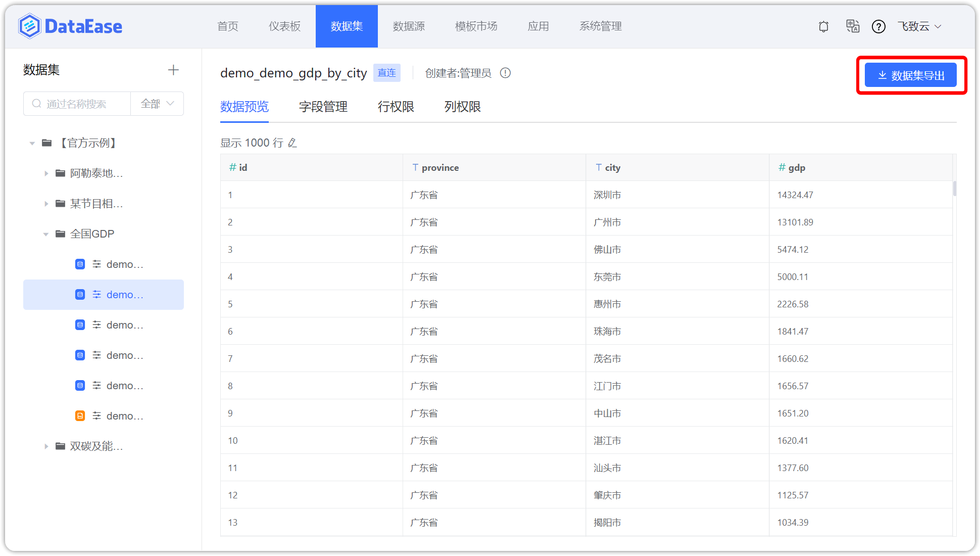Open the 全部 filter dropdown

click(157, 104)
